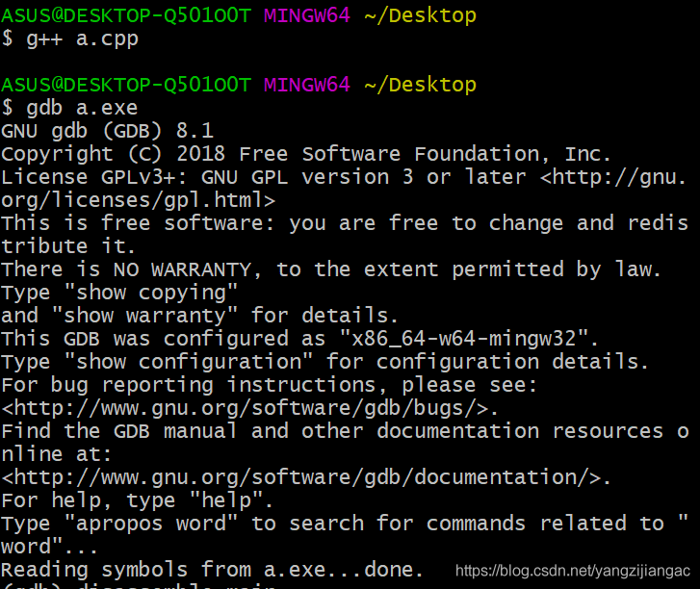Click the 'nline at:' wrapped line
The image size is (700, 589).
(x=56, y=454)
